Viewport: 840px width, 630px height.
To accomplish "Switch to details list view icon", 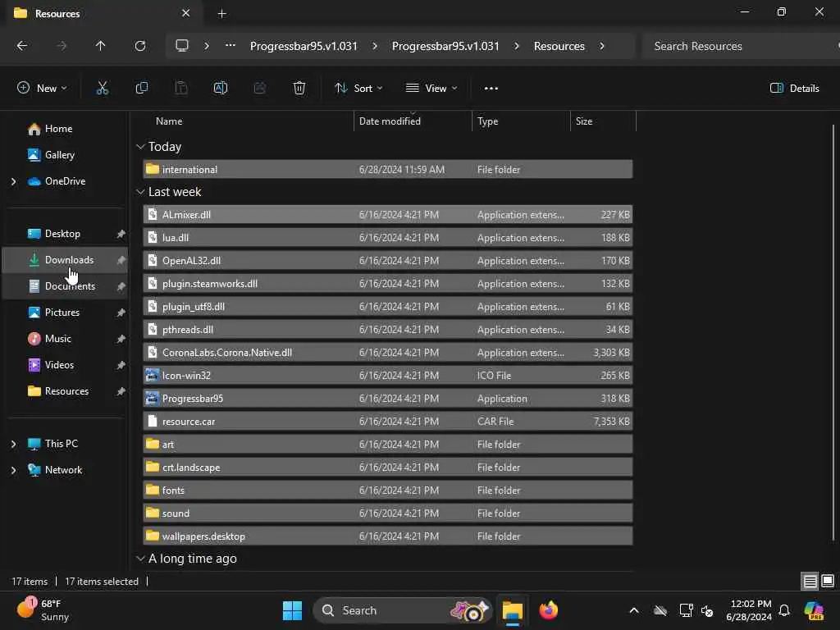I will point(810,581).
